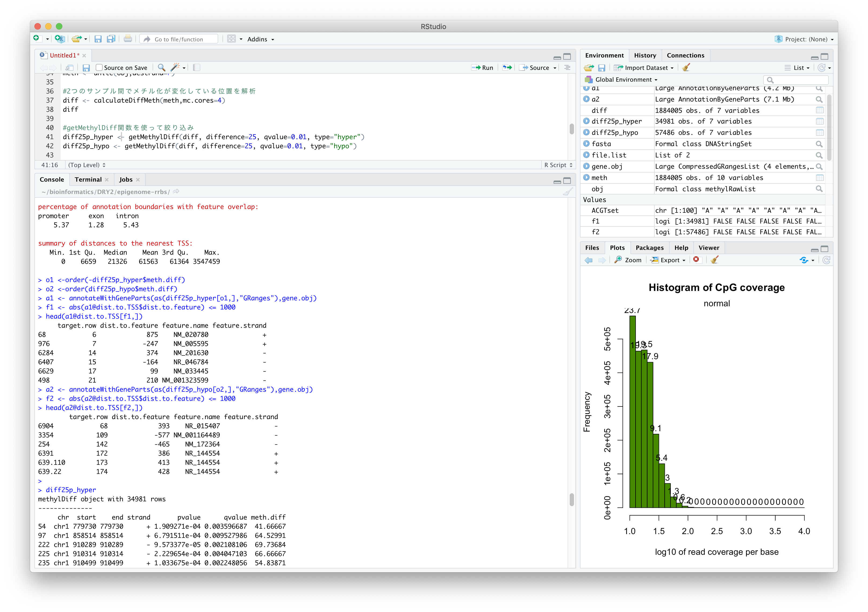Click the console vertical scrollbar thumb
Screen dimensions: 868x612
[571, 499]
